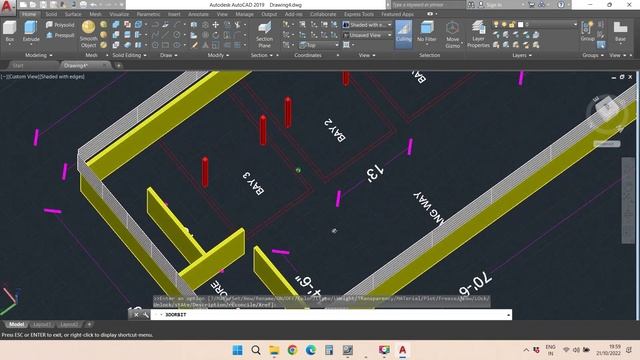The image size is (640, 360).
Task: Click the Autodesk App Store cart icon
Action: tap(531, 5)
